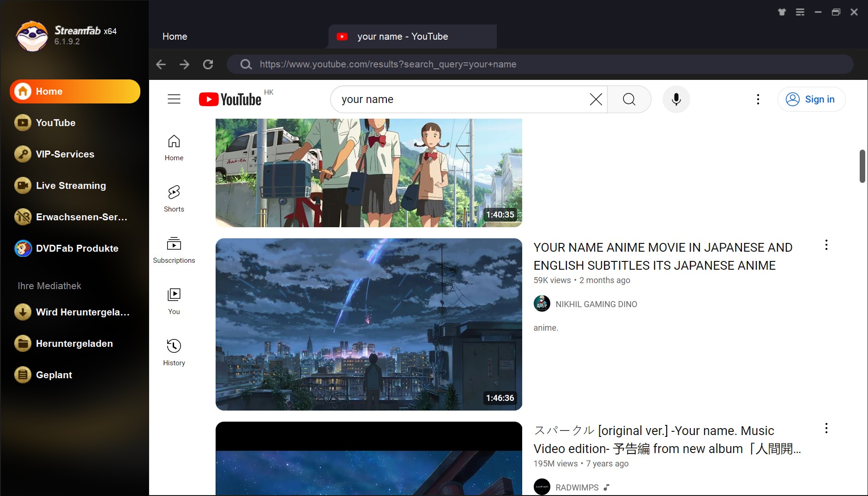Reload the current page
Image resolution: width=868 pixels, height=496 pixels.
[208, 64]
